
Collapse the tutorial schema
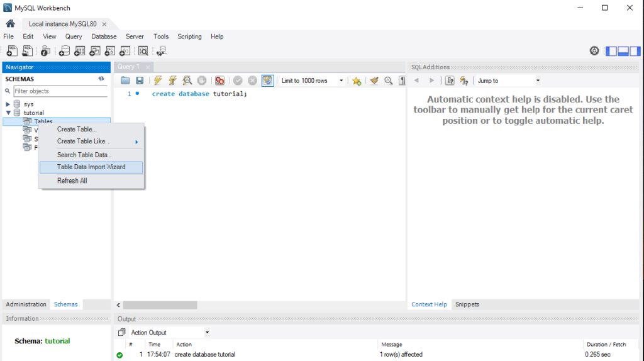[x=8, y=113]
